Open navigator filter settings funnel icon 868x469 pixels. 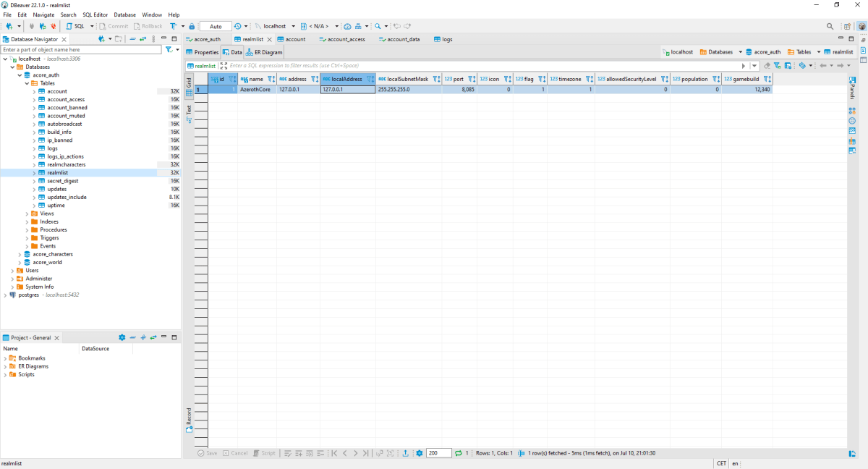[169, 50]
